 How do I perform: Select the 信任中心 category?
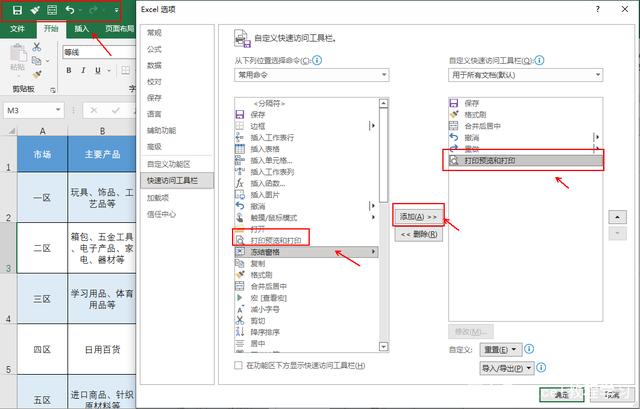point(177,214)
